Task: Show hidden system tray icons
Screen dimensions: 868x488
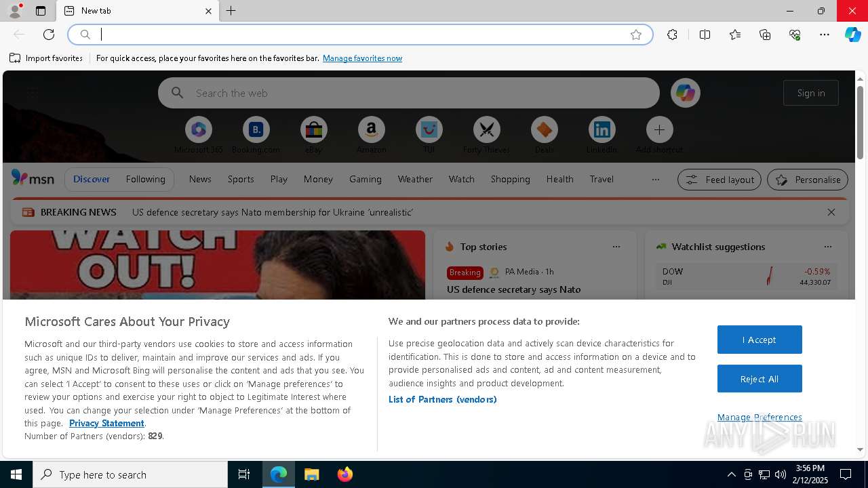Action: click(731, 474)
